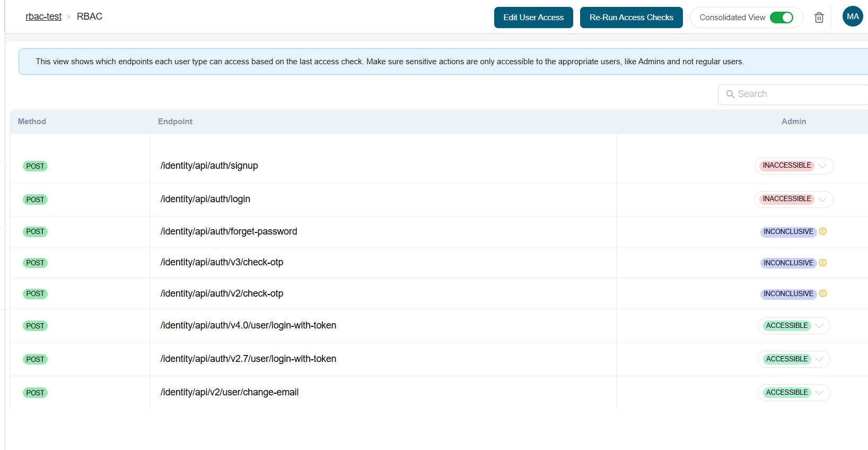Expand ACCESSIBLE dropdown for v4.0 login-with-token
Image resolution: width=868 pixels, height=450 pixels.
(819, 326)
